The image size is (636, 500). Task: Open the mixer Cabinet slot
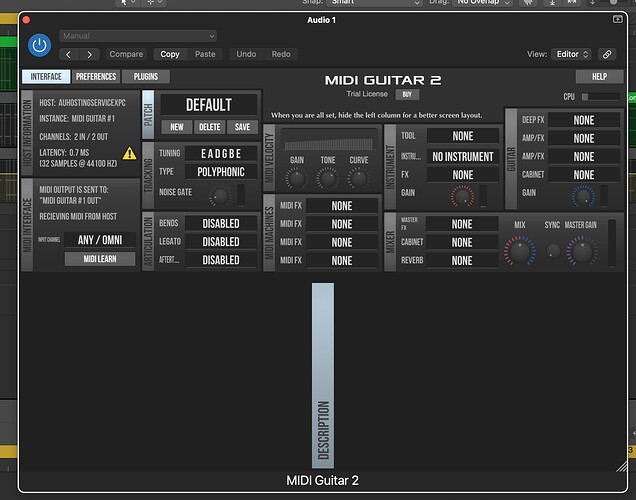462,242
